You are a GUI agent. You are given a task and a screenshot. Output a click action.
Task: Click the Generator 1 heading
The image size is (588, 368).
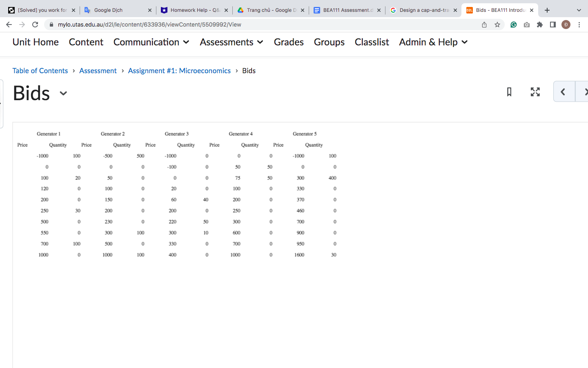[x=49, y=134]
